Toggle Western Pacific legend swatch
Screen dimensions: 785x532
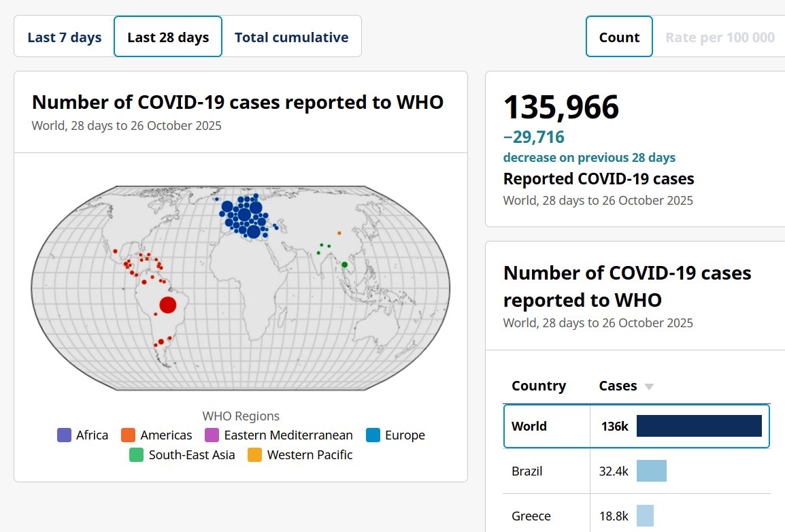[255, 455]
